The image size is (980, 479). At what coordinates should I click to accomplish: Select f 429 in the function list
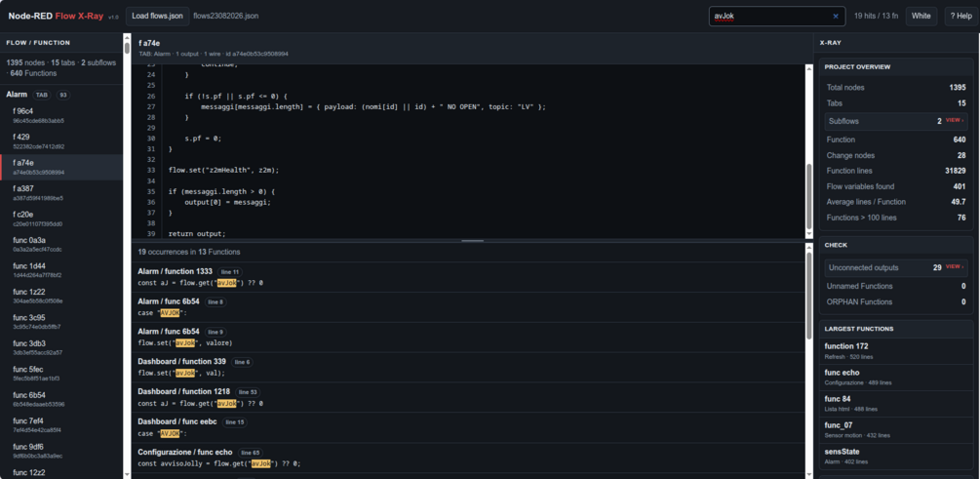click(x=61, y=141)
